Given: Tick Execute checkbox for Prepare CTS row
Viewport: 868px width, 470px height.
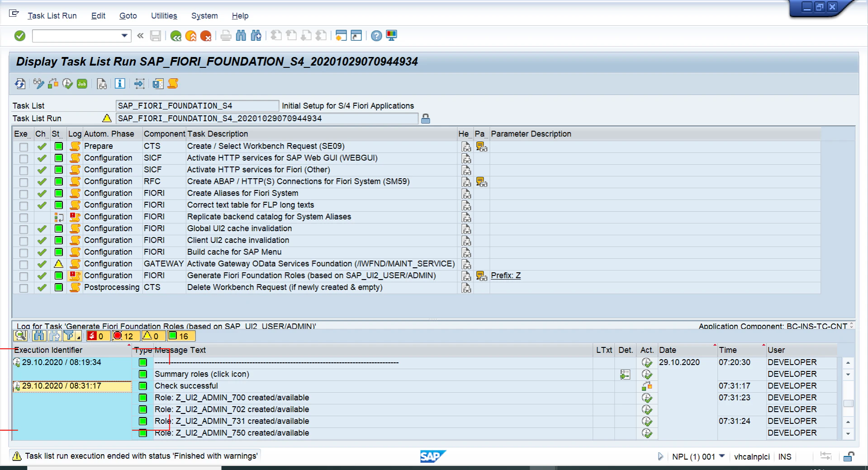Looking at the screenshot, I should coord(24,147).
